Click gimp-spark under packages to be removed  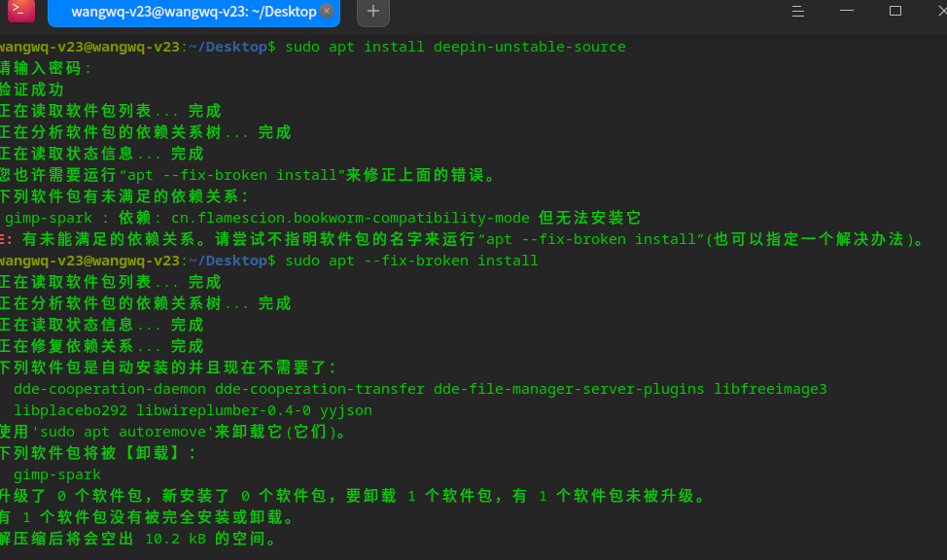point(57,474)
